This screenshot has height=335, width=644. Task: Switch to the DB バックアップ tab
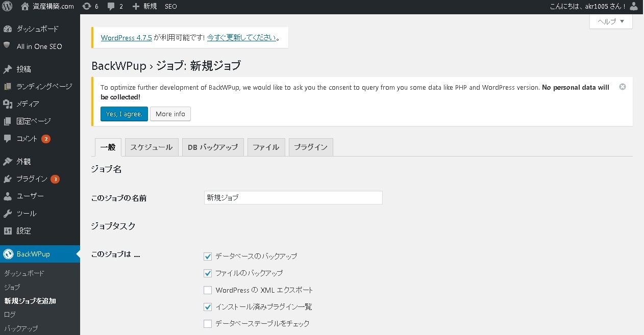tap(213, 147)
